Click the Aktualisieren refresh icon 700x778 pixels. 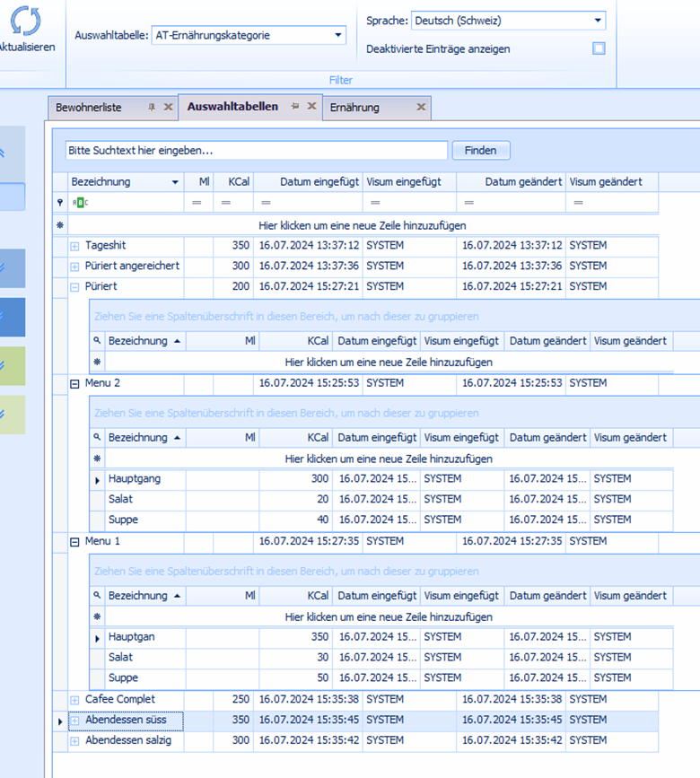[x=26, y=22]
